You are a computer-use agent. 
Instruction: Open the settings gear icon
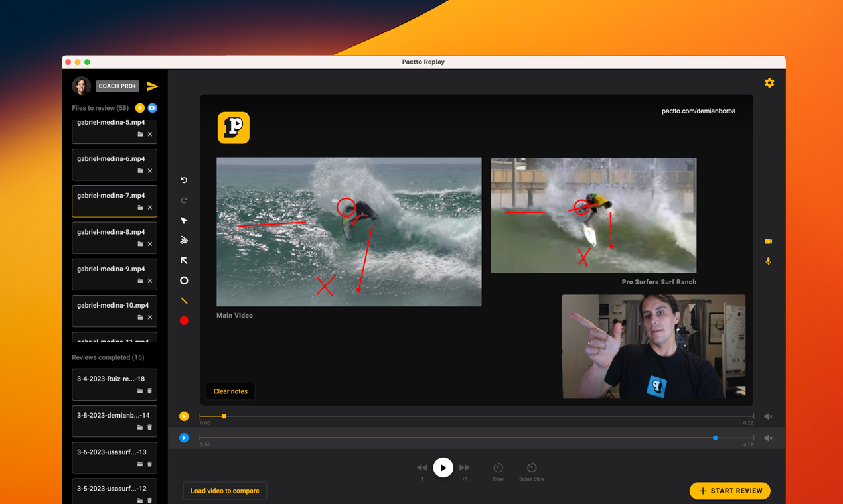pos(769,83)
